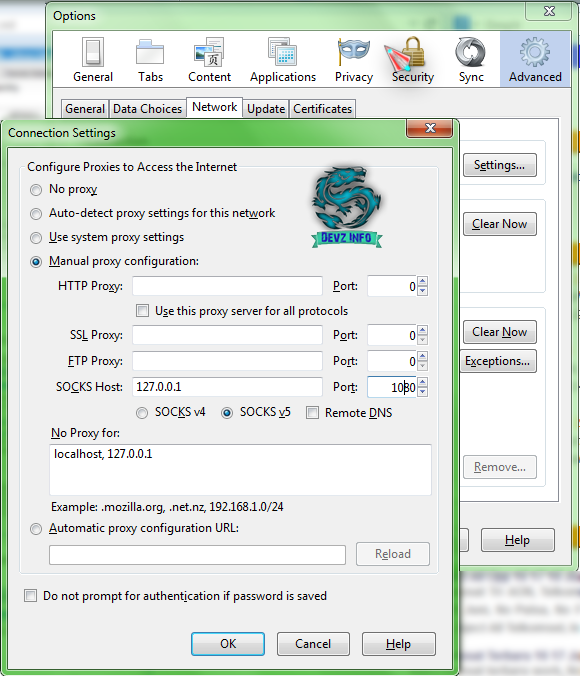This screenshot has width=580, height=676.
Task: Open the Privacy options category
Action: coord(354,59)
